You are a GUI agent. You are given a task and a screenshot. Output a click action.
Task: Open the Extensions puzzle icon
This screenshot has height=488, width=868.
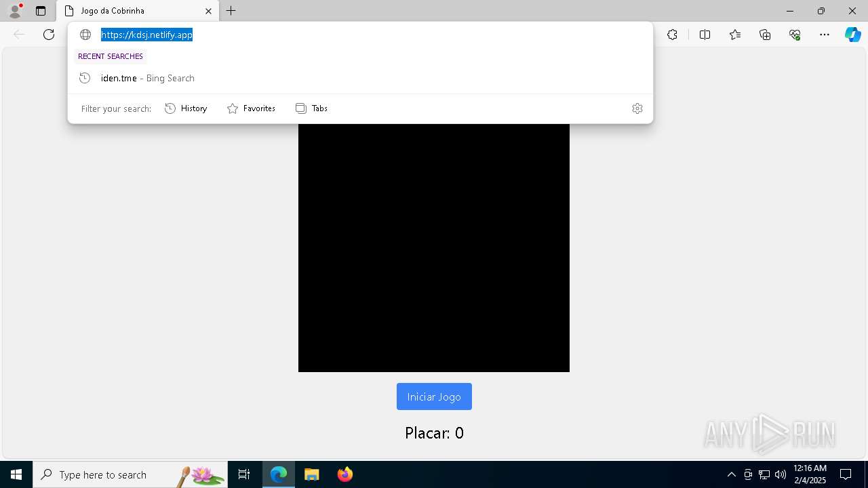pos(672,35)
